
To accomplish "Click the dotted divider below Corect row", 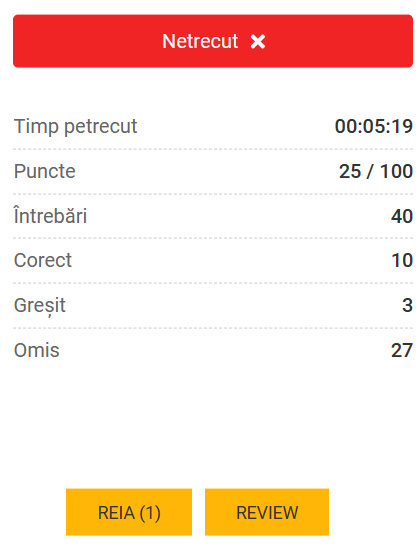I will pos(213,283).
